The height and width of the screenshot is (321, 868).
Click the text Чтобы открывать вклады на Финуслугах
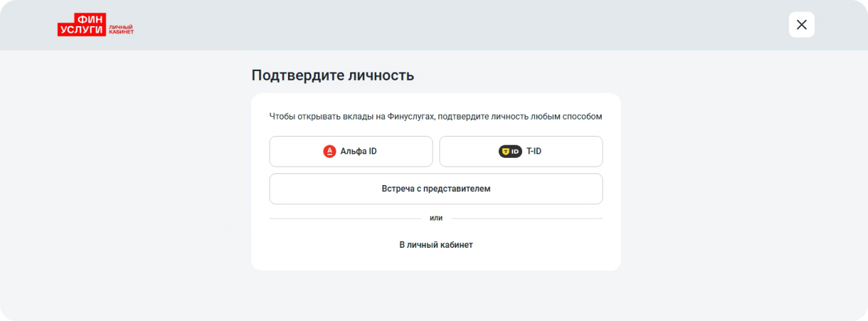coord(351,117)
